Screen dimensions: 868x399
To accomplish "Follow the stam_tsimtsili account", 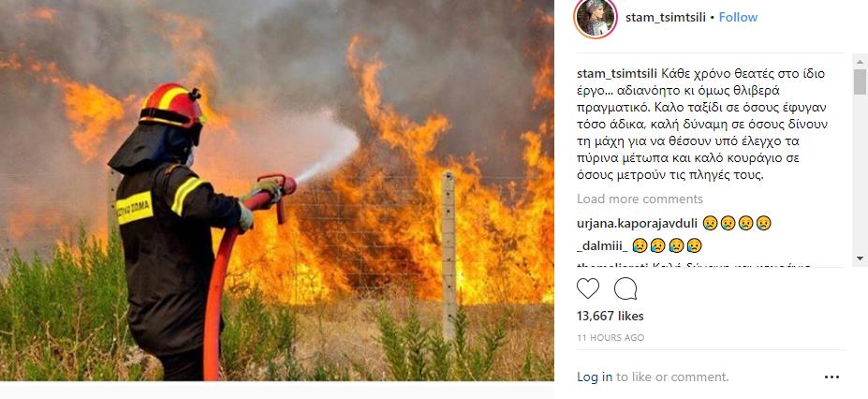I will 738,17.
